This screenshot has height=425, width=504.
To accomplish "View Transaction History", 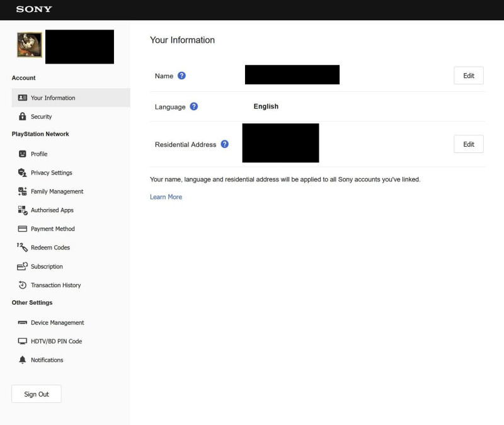I will (x=71, y=285).
